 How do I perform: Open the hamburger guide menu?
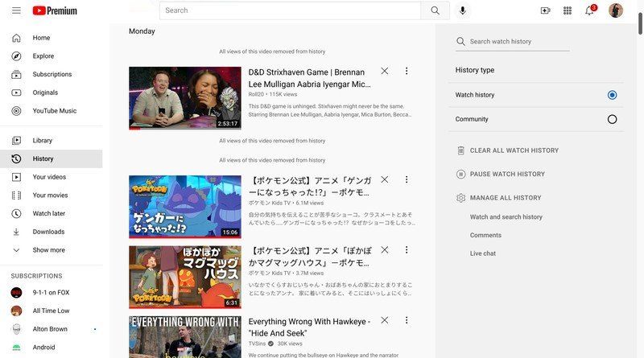[x=16, y=10]
